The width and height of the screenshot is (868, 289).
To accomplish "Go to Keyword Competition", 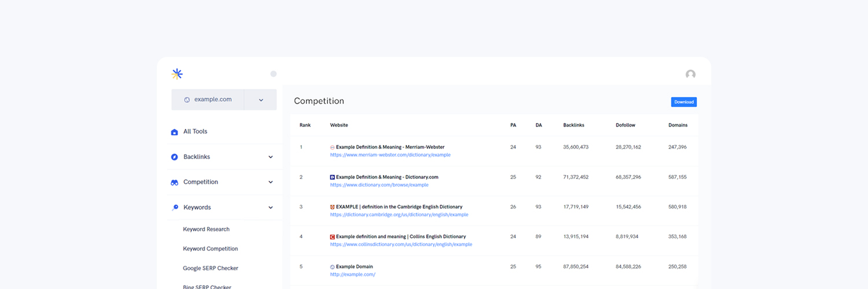I will click(x=210, y=249).
